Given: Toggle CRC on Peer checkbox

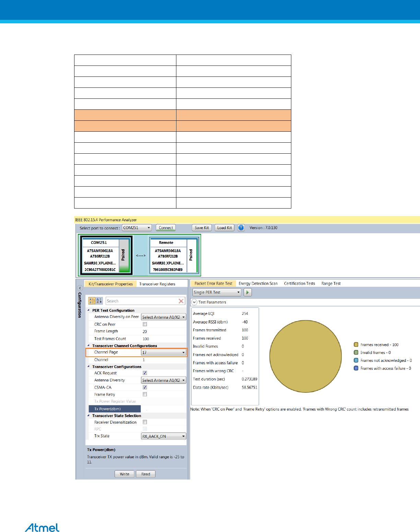Looking at the screenshot, I should (x=145, y=324).
